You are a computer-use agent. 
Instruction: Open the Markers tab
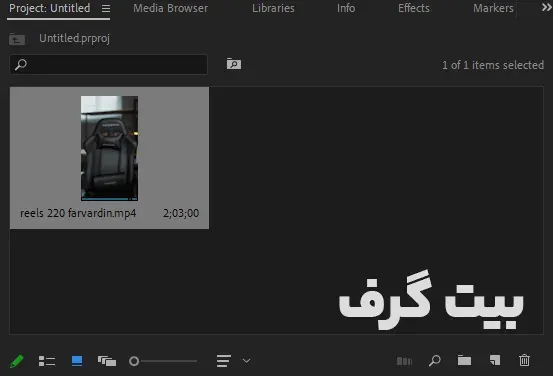(x=493, y=8)
